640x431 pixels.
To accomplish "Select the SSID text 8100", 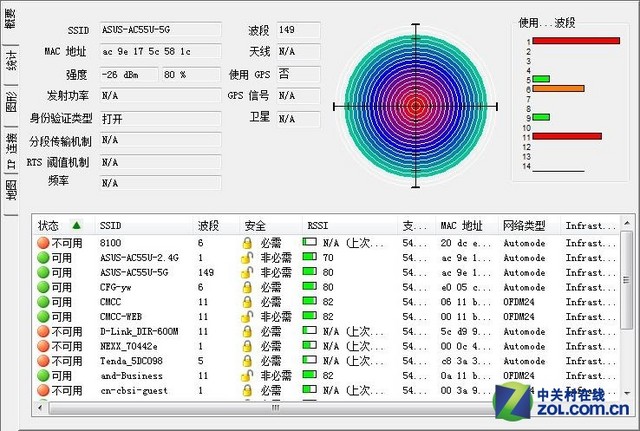I will (110, 243).
